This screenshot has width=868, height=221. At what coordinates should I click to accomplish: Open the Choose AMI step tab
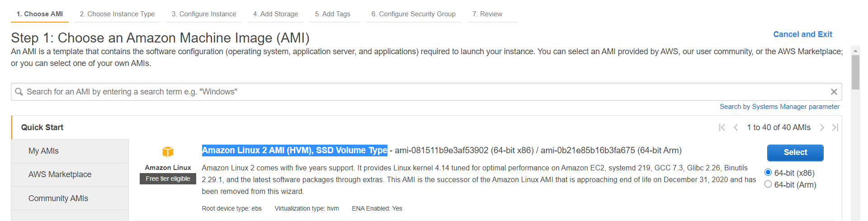pos(40,14)
